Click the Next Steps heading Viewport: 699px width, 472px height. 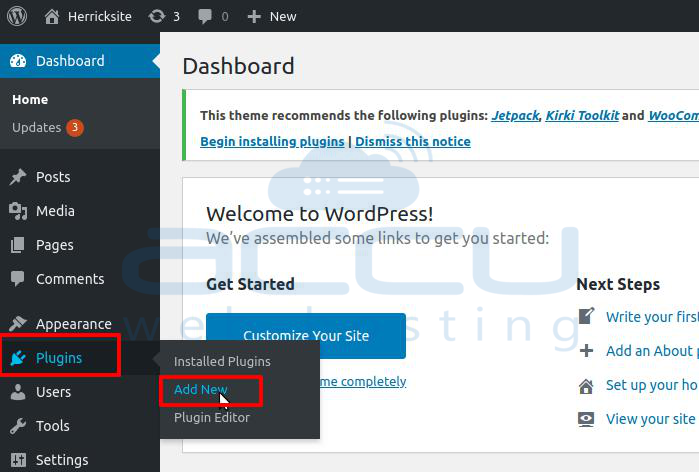618,284
